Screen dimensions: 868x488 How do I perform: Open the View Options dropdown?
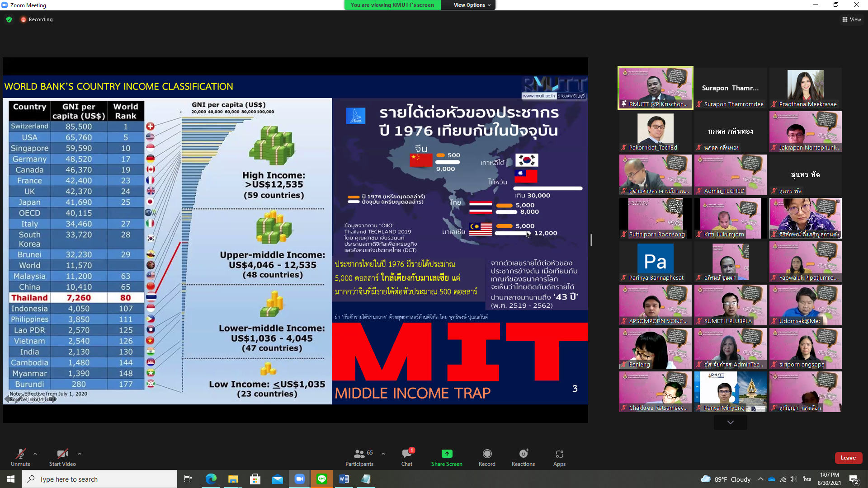(472, 5)
